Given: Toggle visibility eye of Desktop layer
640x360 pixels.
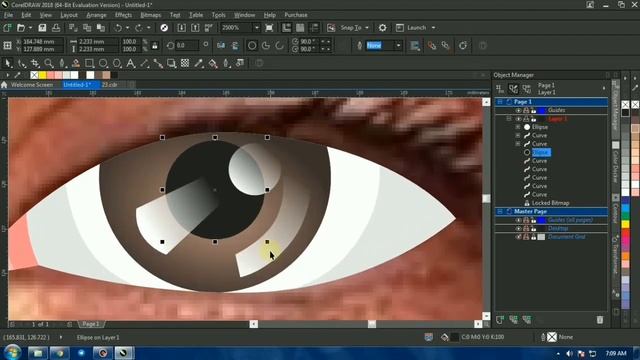Looking at the screenshot, I should pos(518,229).
